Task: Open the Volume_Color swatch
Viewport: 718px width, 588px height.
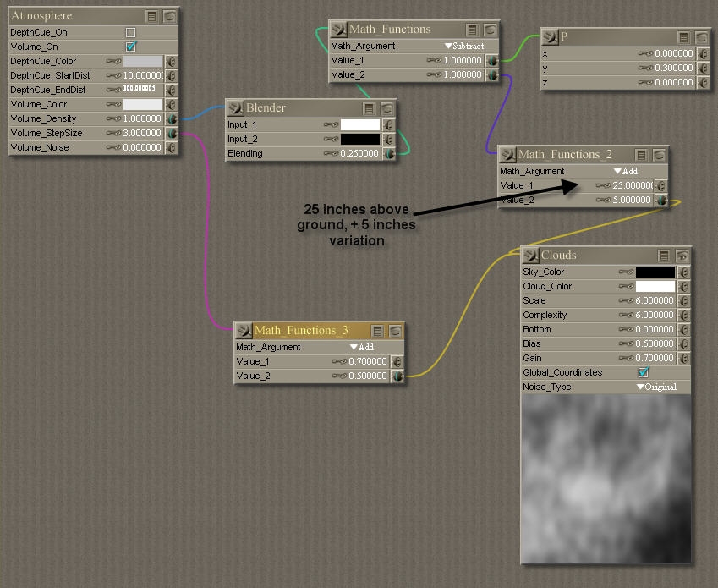Action: 143,104
